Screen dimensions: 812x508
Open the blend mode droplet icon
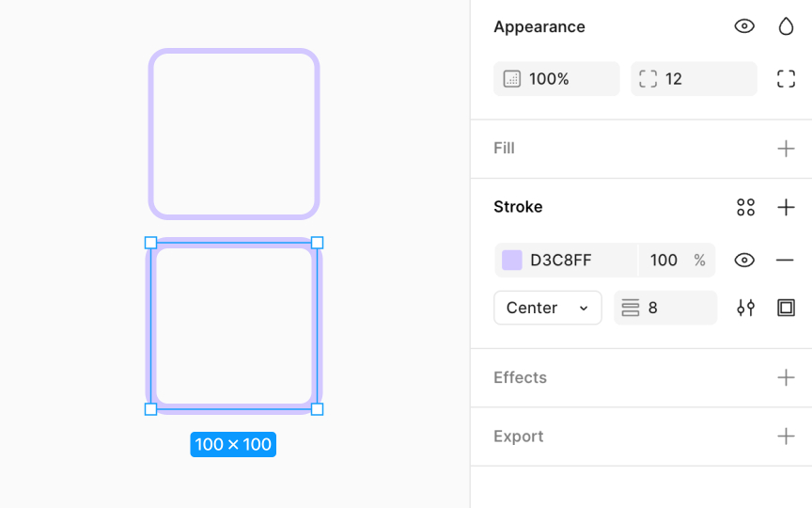(x=786, y=26)
